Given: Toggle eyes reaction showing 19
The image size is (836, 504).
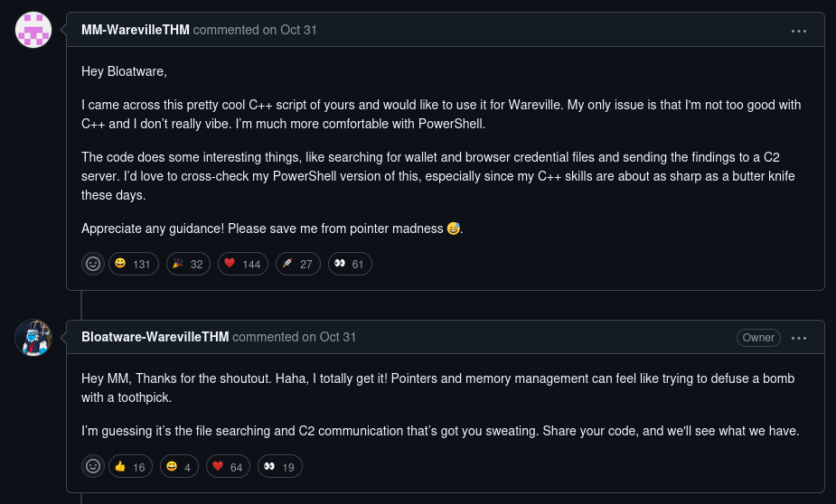Looking at the screenshot, I should pyautogui.click(x=280, y=466).
